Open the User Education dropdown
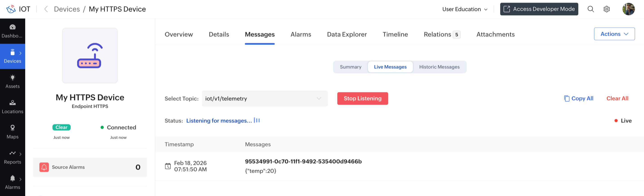 464,9
